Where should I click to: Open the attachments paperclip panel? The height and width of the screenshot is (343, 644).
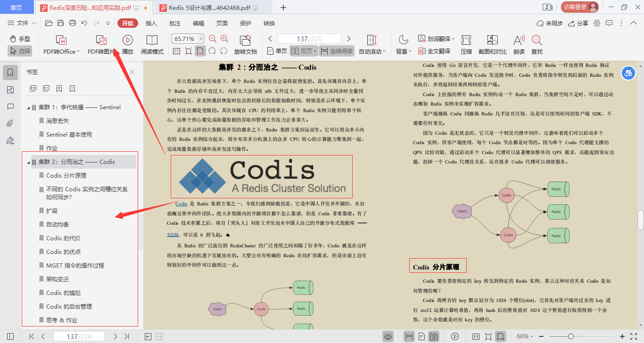[10, 123]
